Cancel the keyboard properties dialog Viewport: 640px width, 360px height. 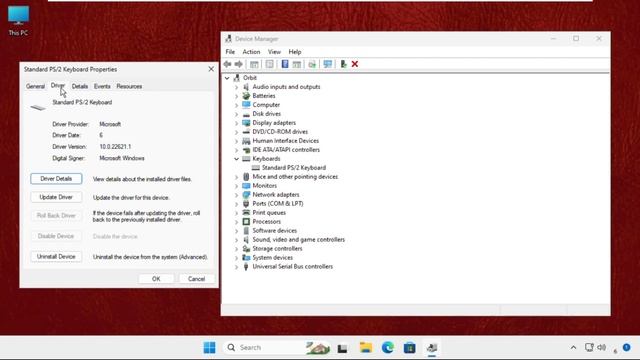tap(196, 279)
